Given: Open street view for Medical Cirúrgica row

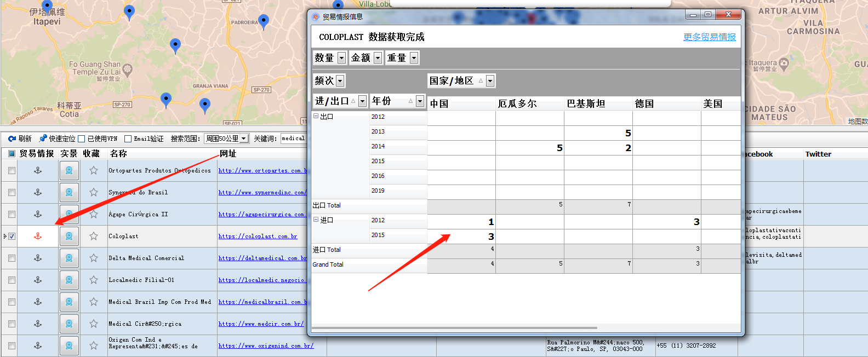Looking at the screenshot, I should click(69, 324).
